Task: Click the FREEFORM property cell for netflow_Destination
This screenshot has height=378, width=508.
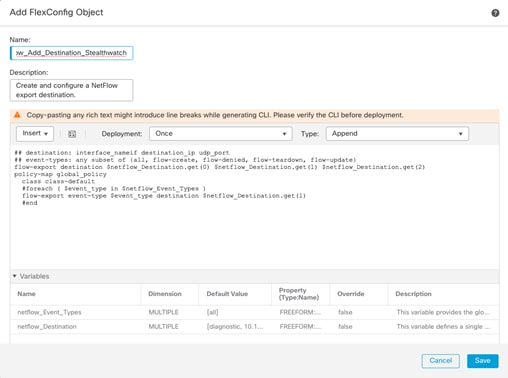Action: [x=300, y=327]
